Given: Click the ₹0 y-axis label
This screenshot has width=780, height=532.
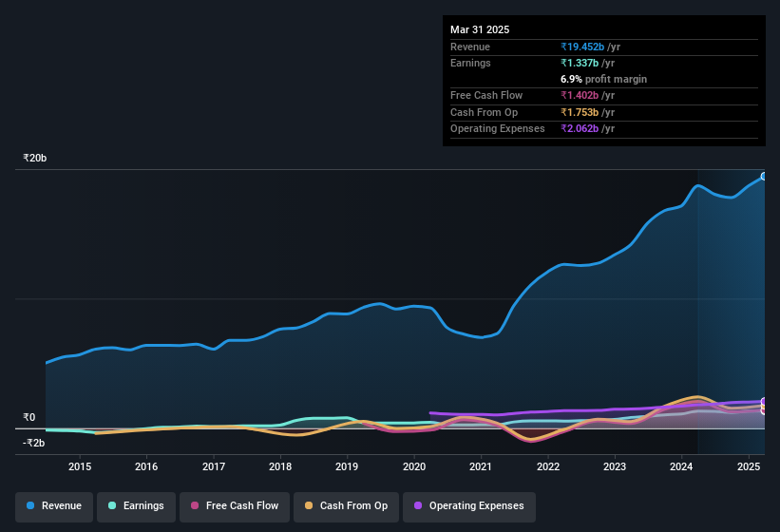Looking at the screenshot, I should click(29, 418).
